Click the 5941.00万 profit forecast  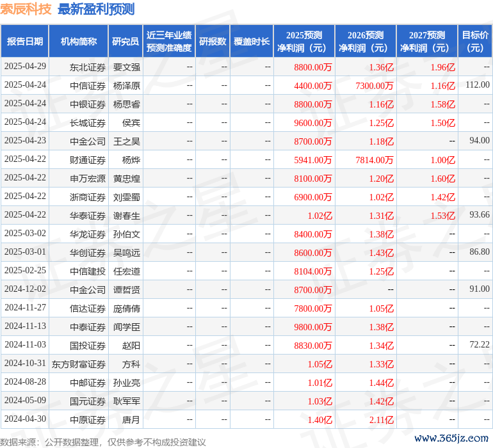click(x=313, y=160)
